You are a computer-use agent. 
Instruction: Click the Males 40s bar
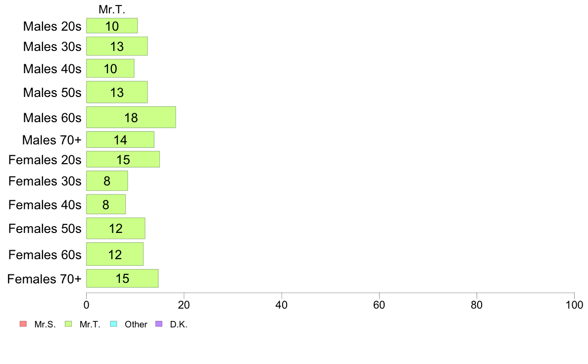tap(110, 68)
